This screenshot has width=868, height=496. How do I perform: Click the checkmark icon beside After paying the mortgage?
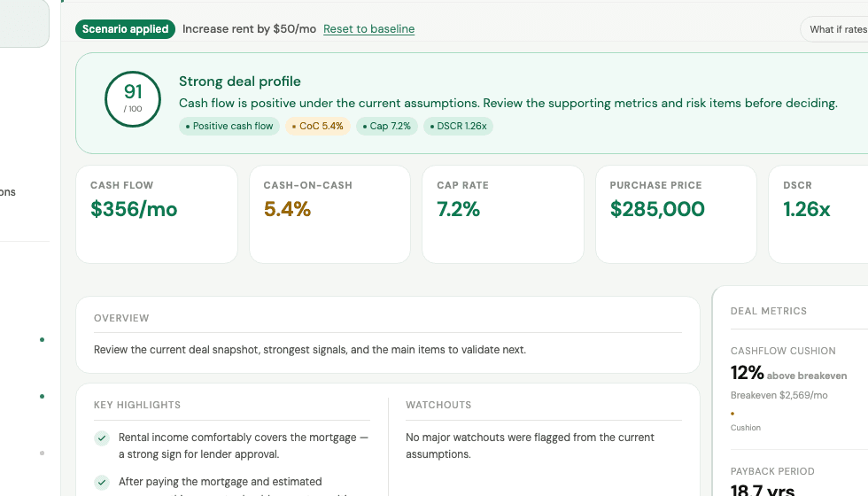click(102, 483)
